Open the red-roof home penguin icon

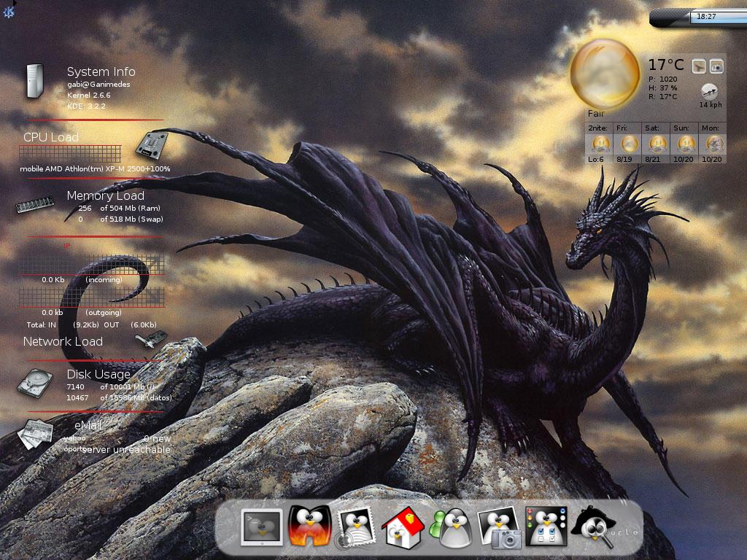tap(403, 527)
